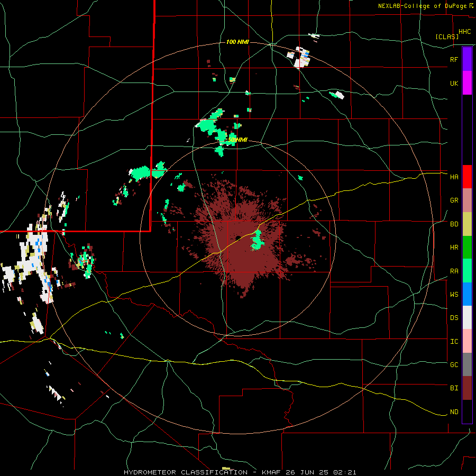Click the ND legend label
The image size is (476, 476).
(x=454, y=412)
